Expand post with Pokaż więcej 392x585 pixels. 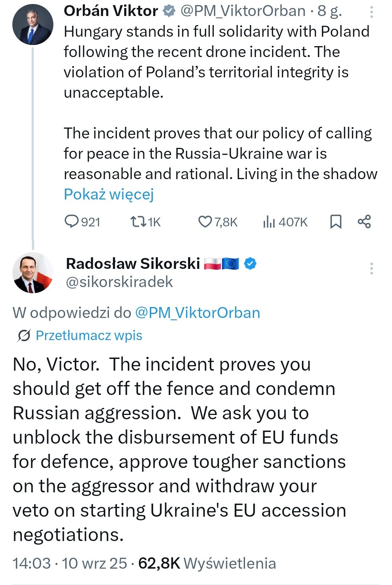click(x=109, y=194)
